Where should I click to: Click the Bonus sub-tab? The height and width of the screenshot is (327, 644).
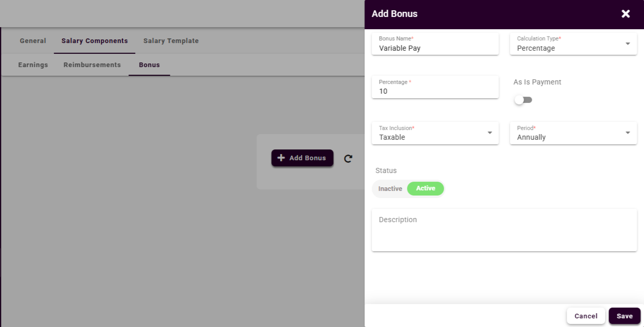(149, 65)
